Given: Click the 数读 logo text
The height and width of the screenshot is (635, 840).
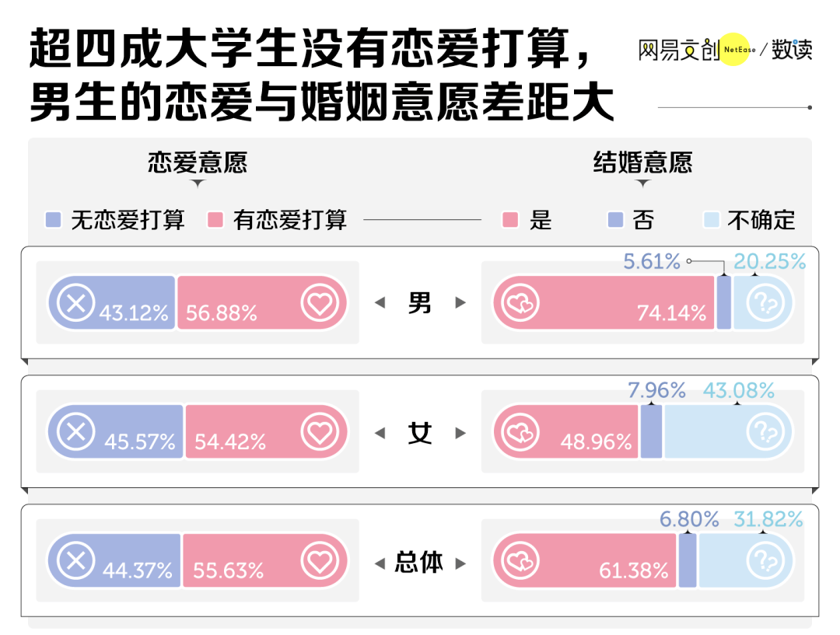Looking at the screenshot, I should pyautogui.click(x=792, y=49).
